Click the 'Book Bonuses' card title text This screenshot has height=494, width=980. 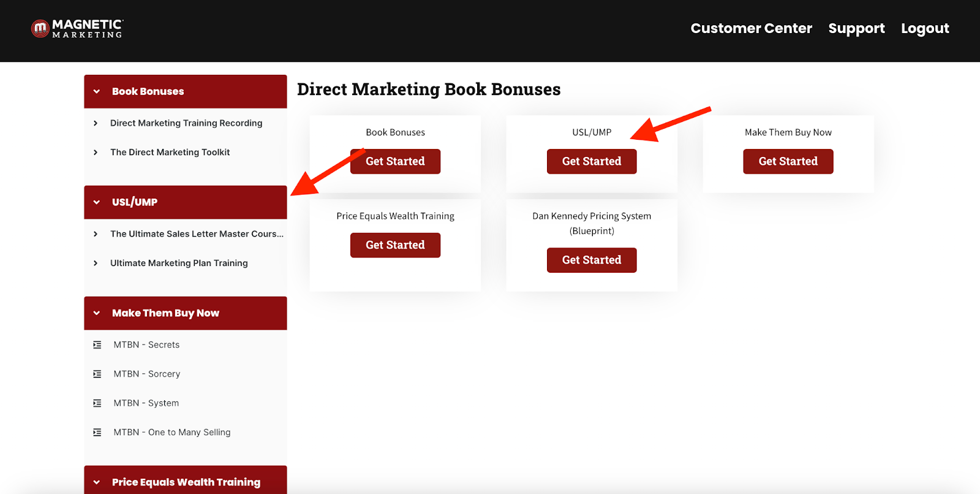point(395,132)
